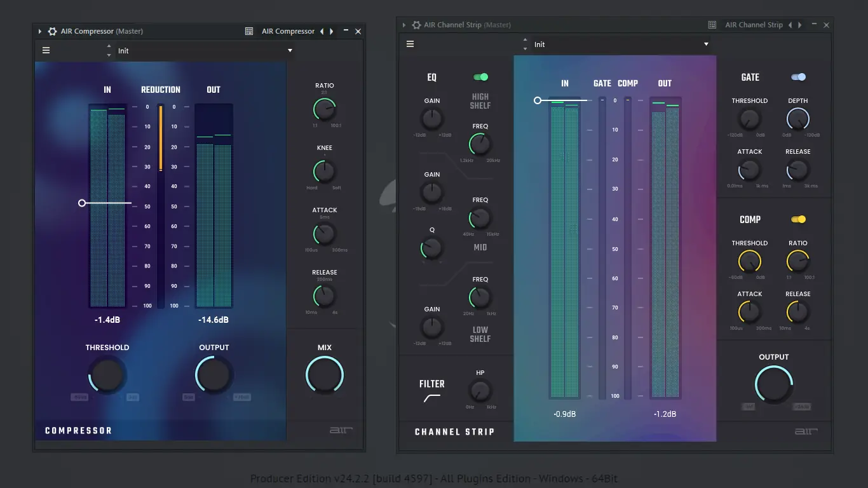Click the next preset arrow on AIR Compressor
The height and width of the screenshot is (488, 868).
[x=331, y=30]
